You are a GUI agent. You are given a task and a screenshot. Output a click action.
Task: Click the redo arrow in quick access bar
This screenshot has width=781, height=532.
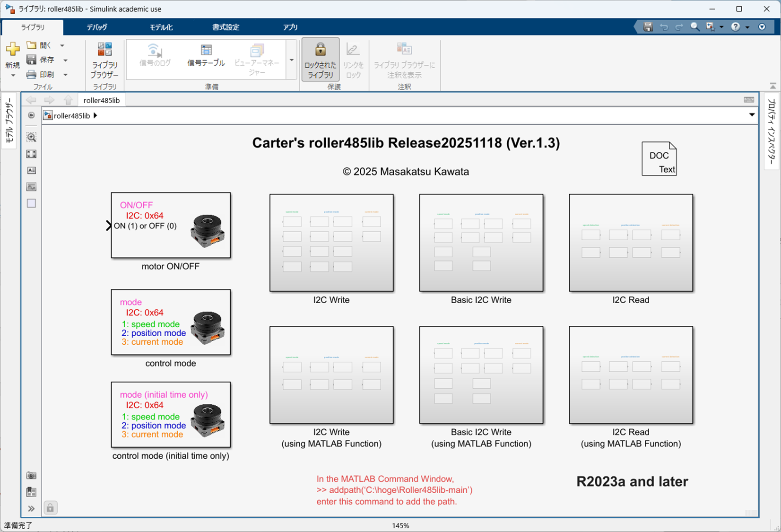[679, 27]
